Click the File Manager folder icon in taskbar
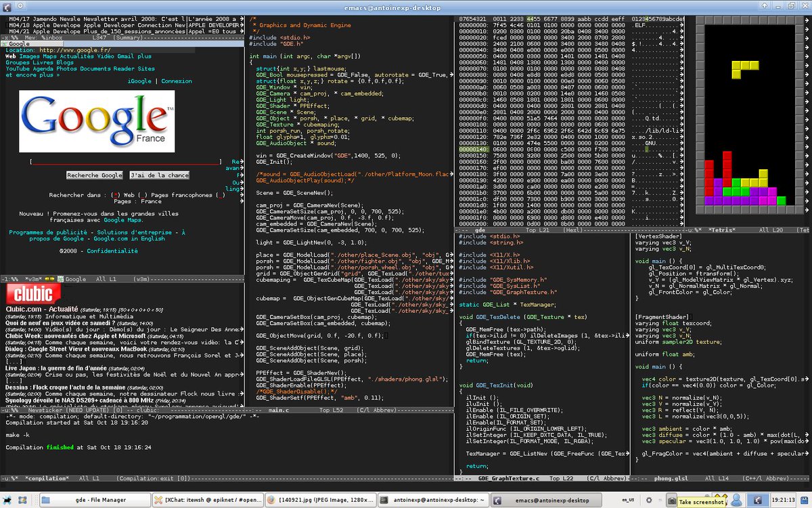812x508 pixels. coord(47,500)
